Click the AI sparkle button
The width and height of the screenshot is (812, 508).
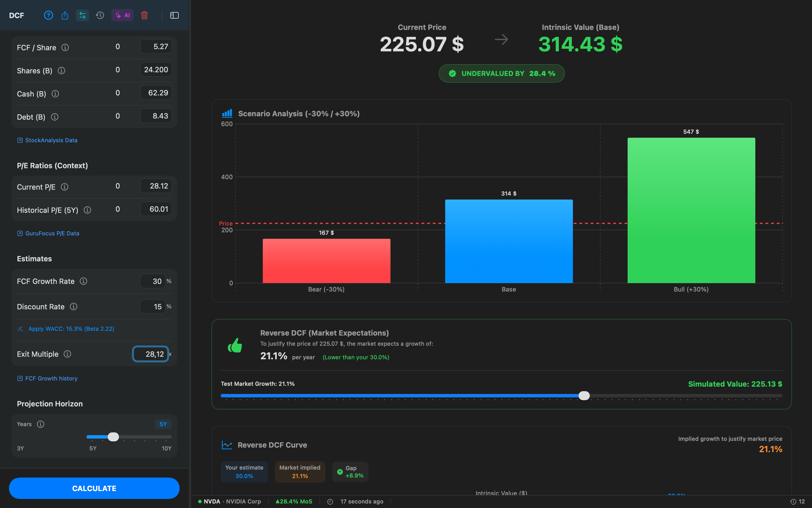[x=122, y=15]
